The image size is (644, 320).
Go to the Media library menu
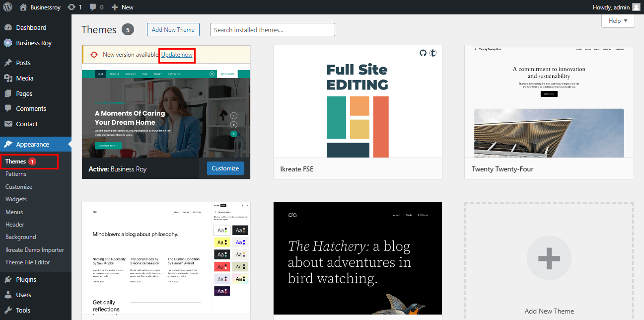point(25,79)
